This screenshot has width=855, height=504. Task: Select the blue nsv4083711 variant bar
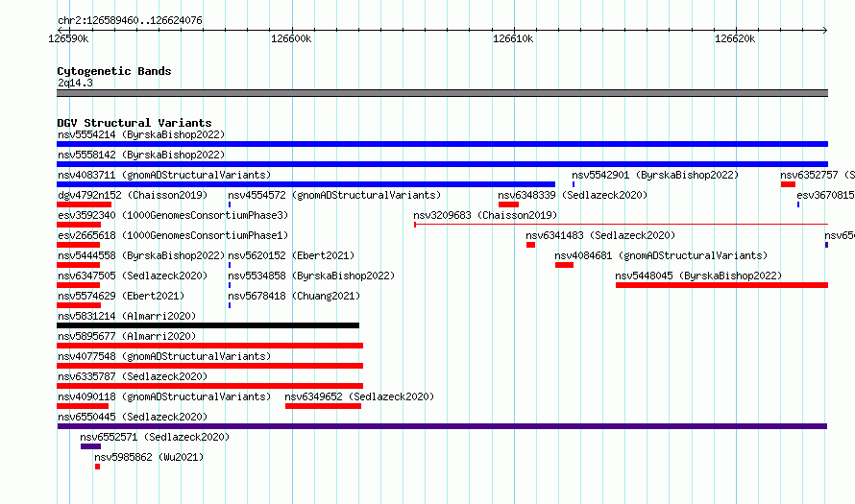click(x=305, y=184)
